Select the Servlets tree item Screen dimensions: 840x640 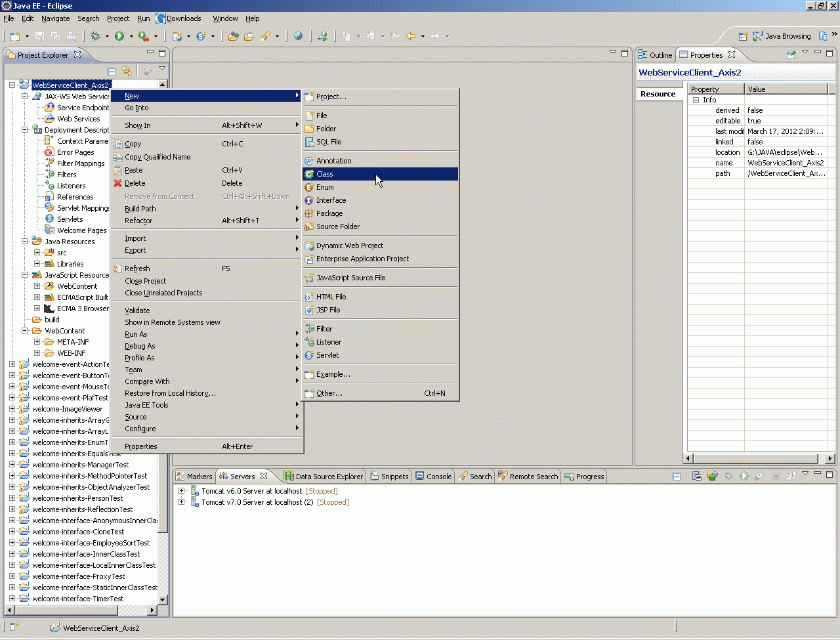(x=70, y=219)
